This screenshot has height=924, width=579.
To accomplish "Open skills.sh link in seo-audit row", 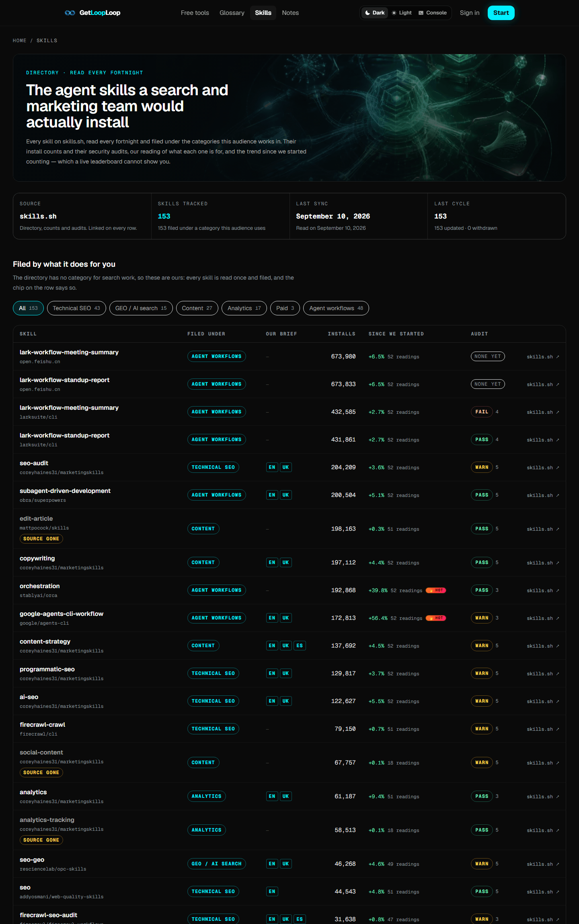I will pos(543,468).
